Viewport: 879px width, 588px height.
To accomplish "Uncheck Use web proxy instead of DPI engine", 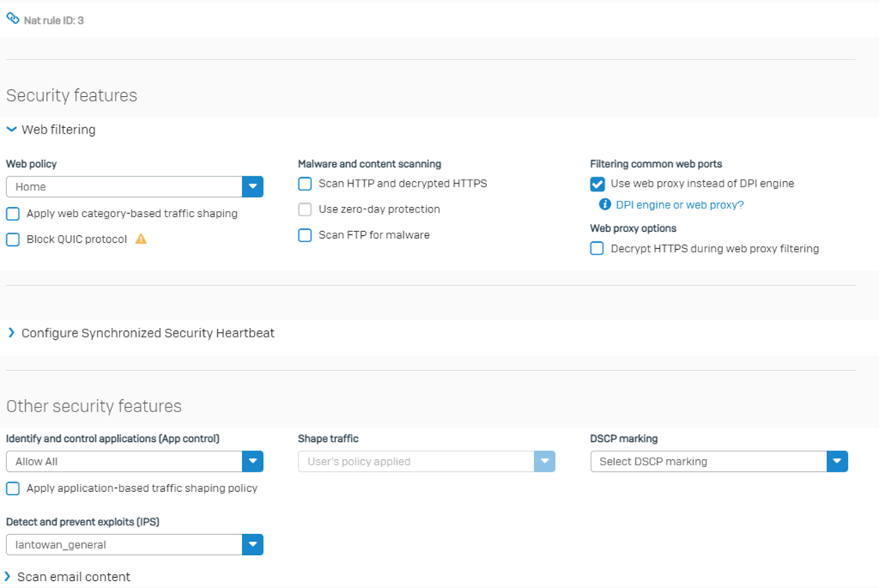I will click(x=598, y=184).
